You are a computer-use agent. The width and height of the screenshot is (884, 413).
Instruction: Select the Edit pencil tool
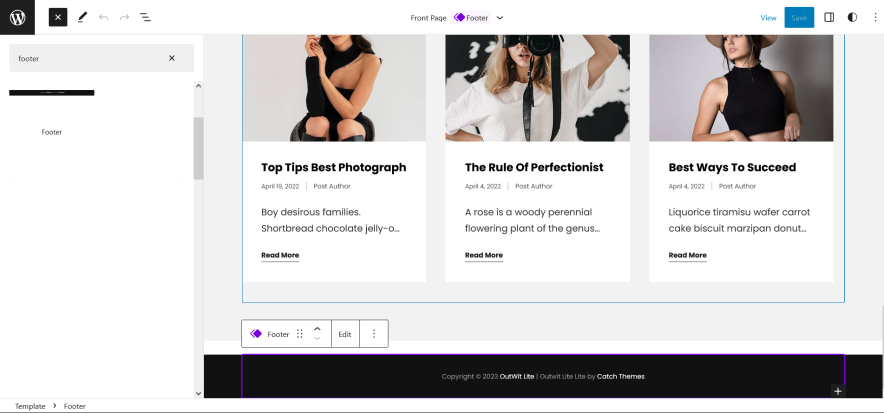pyautogui.click(x=82, y=17)
